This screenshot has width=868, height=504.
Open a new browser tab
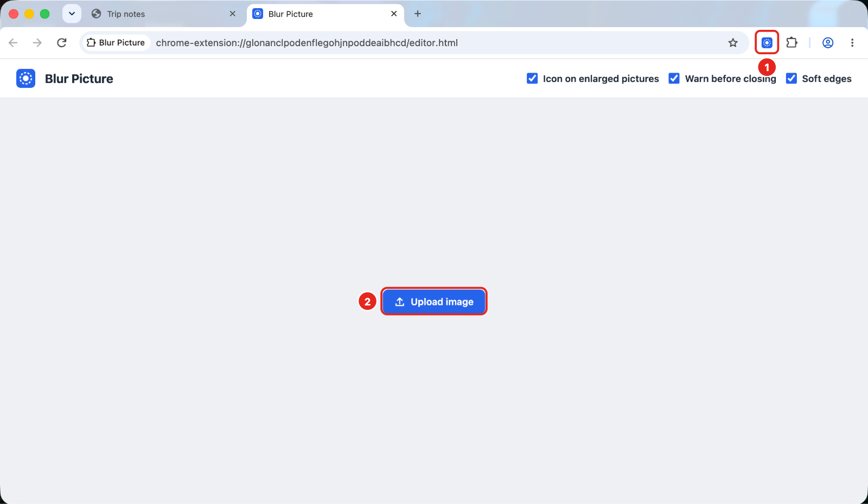tap(418, 14)
